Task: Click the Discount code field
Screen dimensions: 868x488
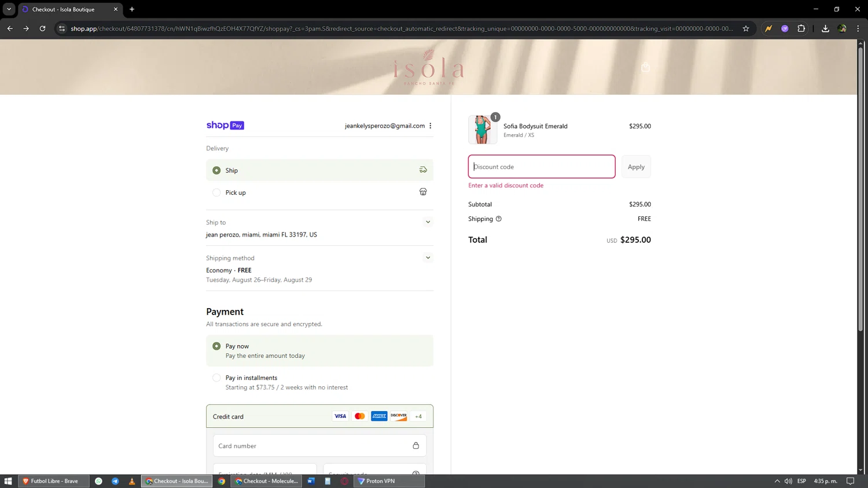Action: pos(542,167)
